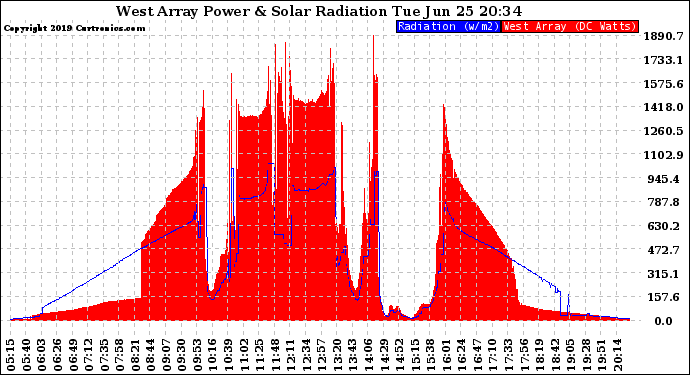Click the x-axis time label 17:10
This screenshot has width=690, height=375.
click(492, 355)
